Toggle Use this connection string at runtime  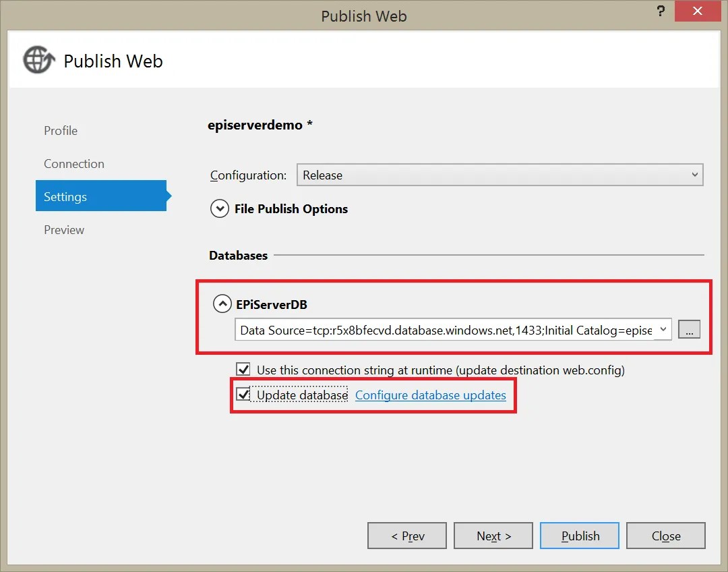pos(243,370)
